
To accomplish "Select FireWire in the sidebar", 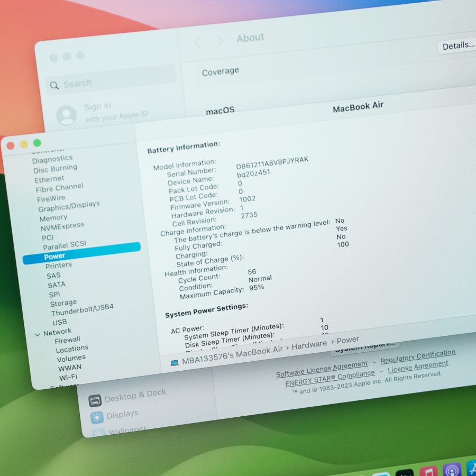I will click(51, 198).
